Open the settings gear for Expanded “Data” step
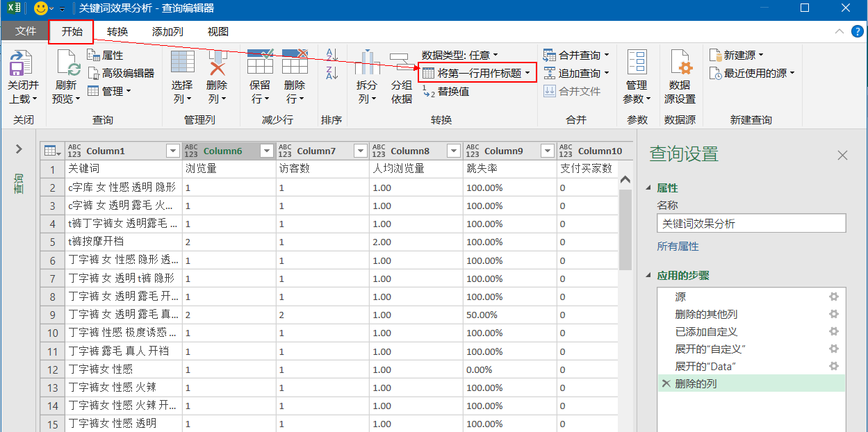The height and width of the screenshot is (432, 868). (x=834, y=366)
